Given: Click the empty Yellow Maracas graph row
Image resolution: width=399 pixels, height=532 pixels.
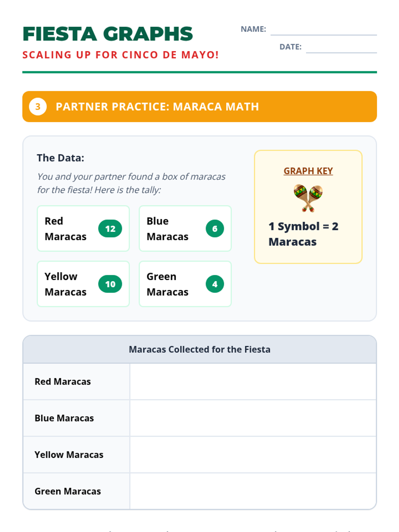Looking at the screenshot, I should (x=253, y=455).
